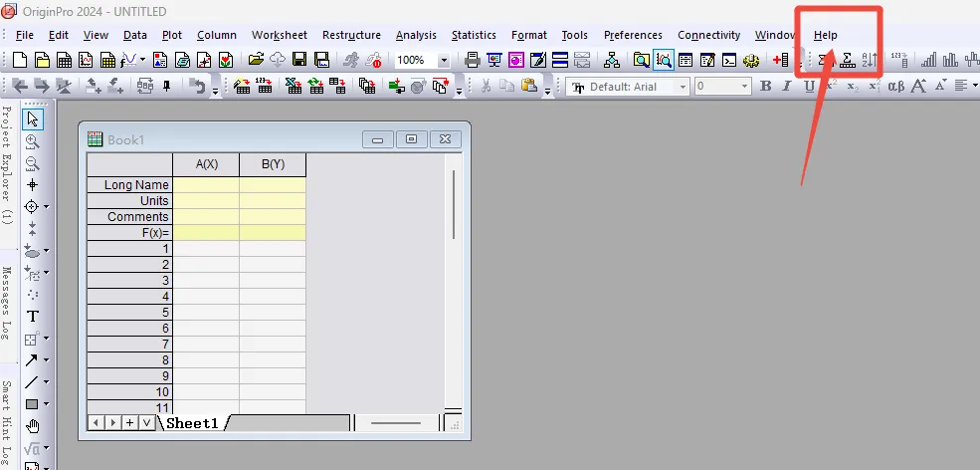Select the Pointer tool

tap(33, 118)
